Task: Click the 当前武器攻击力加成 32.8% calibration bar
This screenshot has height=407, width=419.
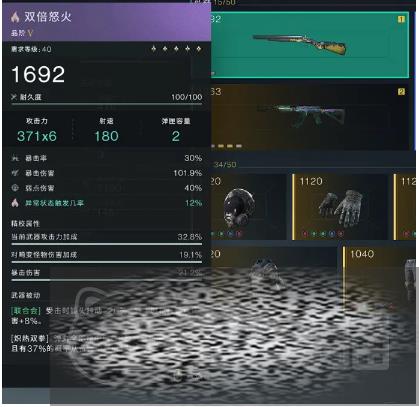Action: (107, 244)
